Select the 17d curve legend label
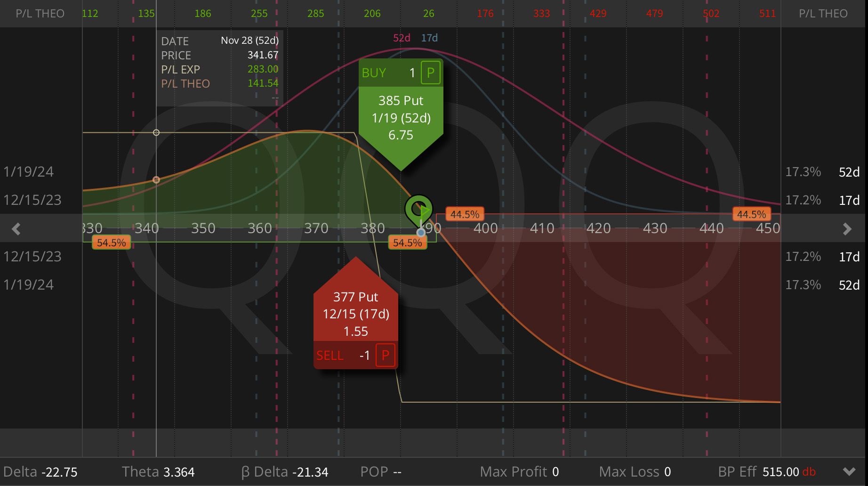The width and height of the screenshot is (868, 486). [x=430, y=38]
